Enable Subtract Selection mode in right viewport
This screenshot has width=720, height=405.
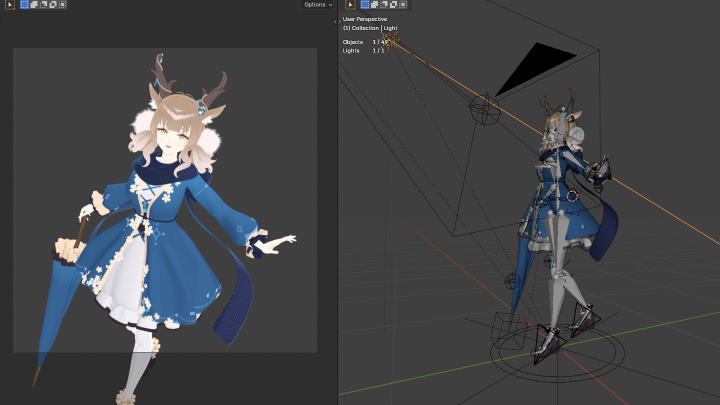click(383, 5)
